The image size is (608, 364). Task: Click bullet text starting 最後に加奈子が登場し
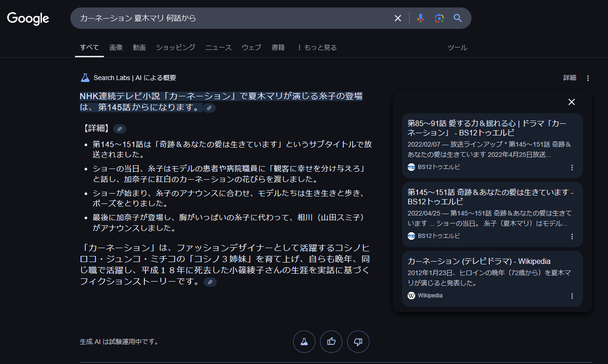229,223
